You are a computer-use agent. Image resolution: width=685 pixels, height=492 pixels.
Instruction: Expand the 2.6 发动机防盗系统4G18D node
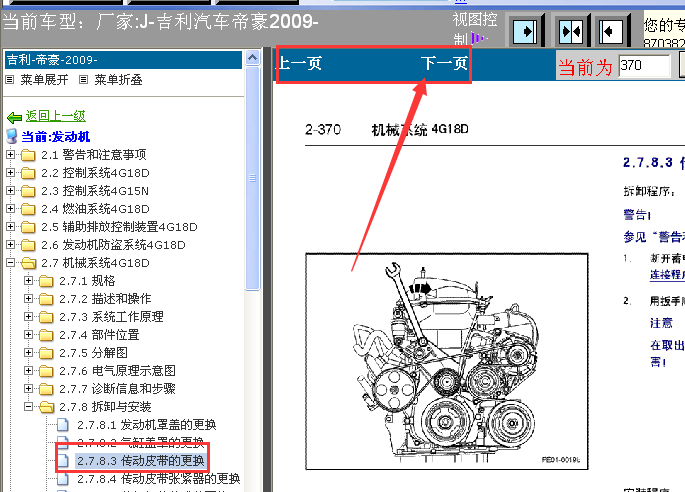tap(10, 244)
